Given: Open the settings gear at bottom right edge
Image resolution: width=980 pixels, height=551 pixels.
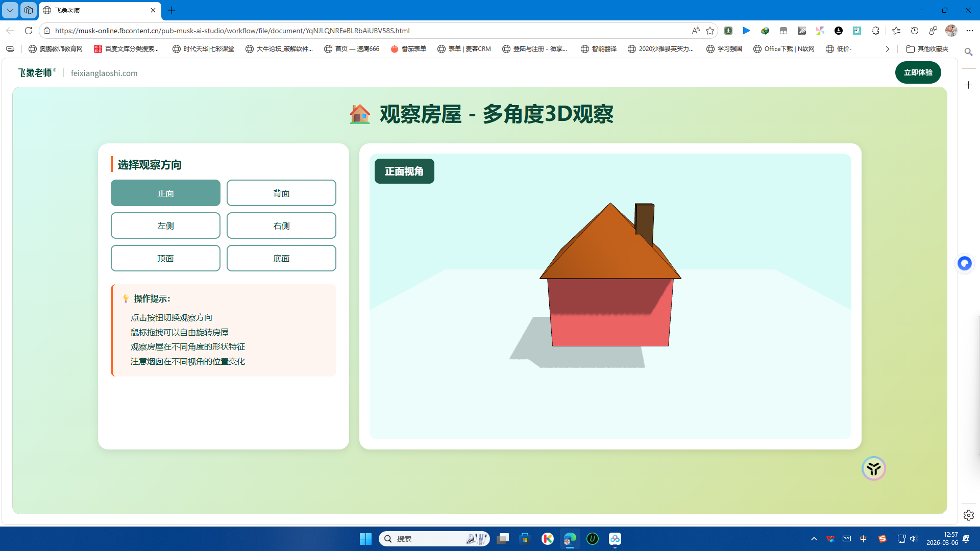Looking at the screenshot, I should click(968, 515).
